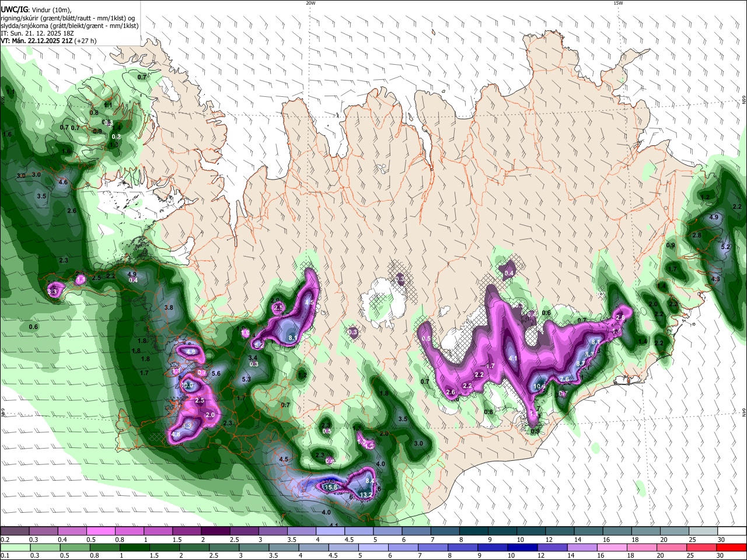Click the 15.8 precipitation value on the map
Viewport: 747px width, 560px height.
[x=331, y=487]
